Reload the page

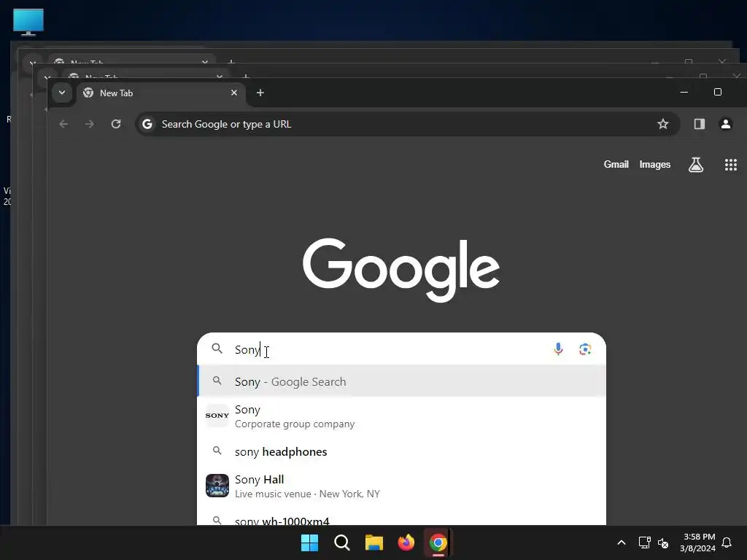click(x=116, y=124)
